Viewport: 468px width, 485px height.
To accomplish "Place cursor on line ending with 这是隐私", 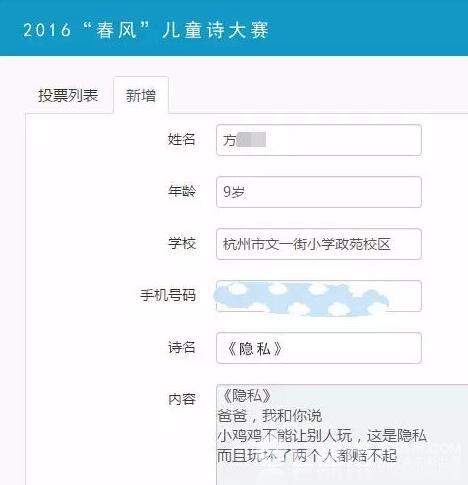I will pos(322,436).
